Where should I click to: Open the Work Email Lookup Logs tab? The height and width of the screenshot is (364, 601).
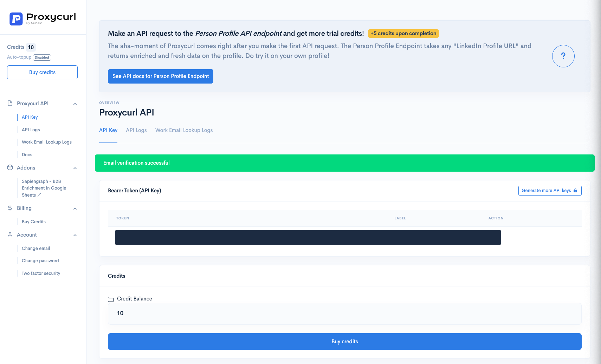[x=184, y=130]
